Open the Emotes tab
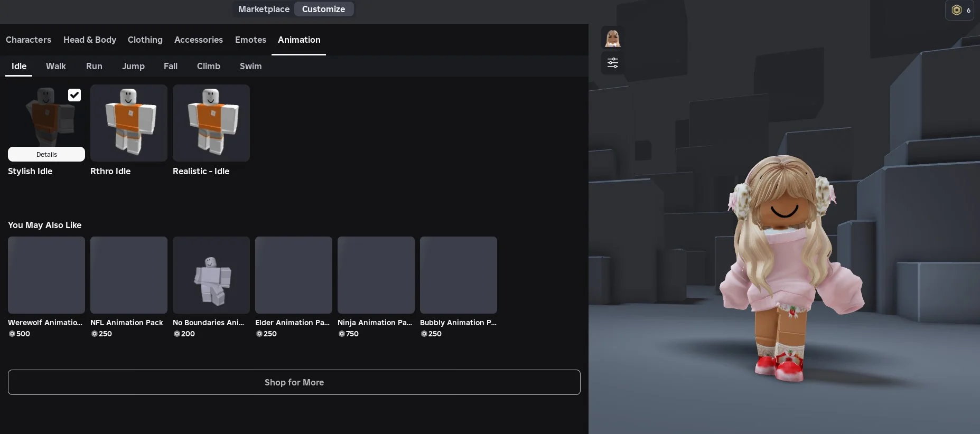The image size is (980, 434). (250, 40)
